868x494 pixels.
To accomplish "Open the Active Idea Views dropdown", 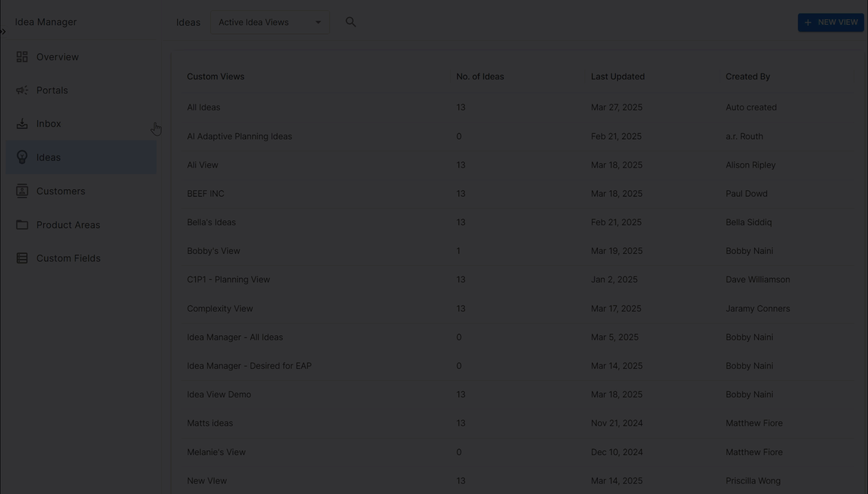I will 270,22.
